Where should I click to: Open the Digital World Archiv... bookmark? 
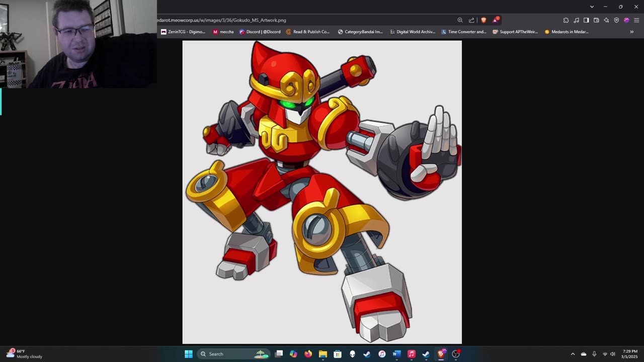(412, 32)
